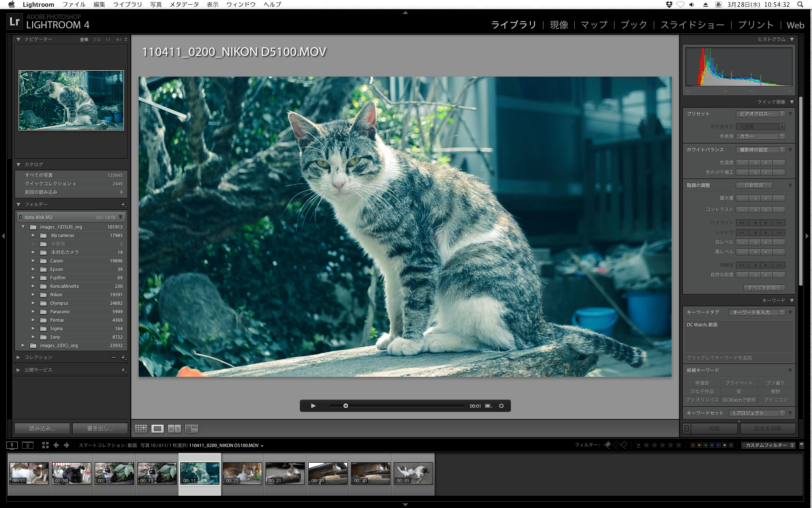Toggle red color label filter
Image resolution: width=812 pixels, height=508 pixels.
693,445
